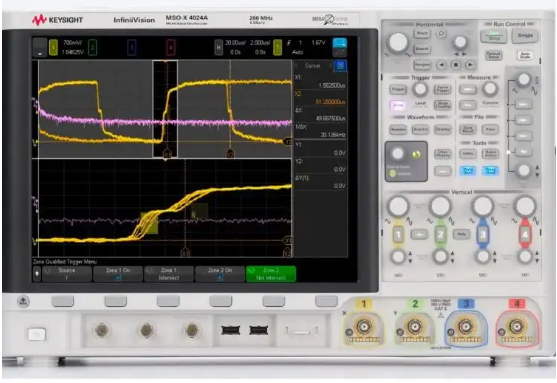Click the Force Trigger button
Screen dimensions: 557x383
click(443, 89)
